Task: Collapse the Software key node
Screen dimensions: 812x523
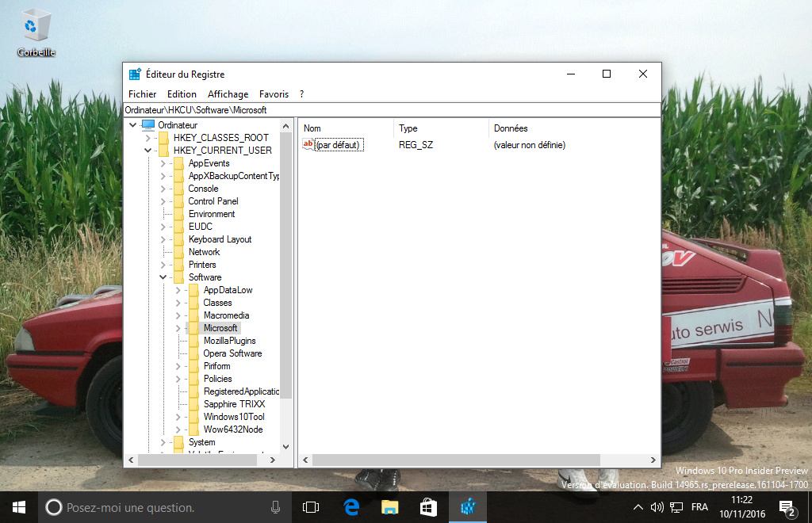Action: pyautogui.click(x=163, y=277)
